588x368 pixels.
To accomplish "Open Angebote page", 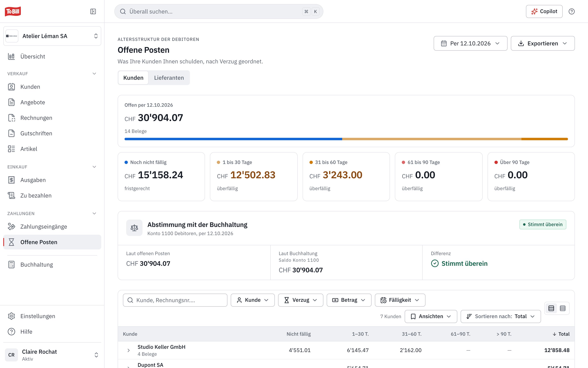I will pos(52,102).
